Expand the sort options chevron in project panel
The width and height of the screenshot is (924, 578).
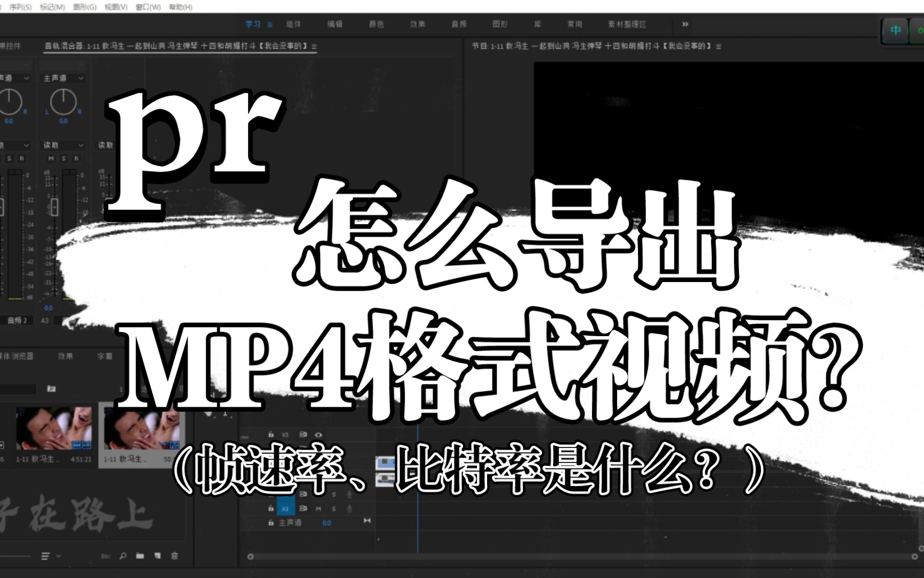(x=58, y=556)
